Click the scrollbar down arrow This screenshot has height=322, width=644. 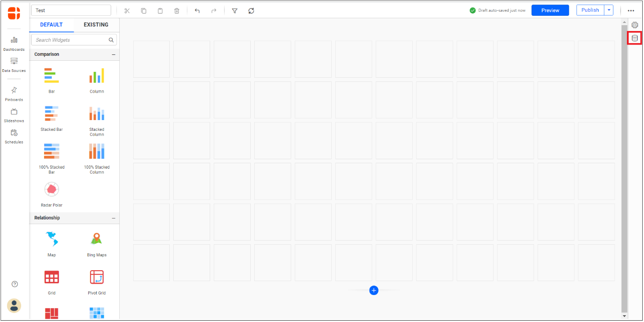tap(624, 316)
